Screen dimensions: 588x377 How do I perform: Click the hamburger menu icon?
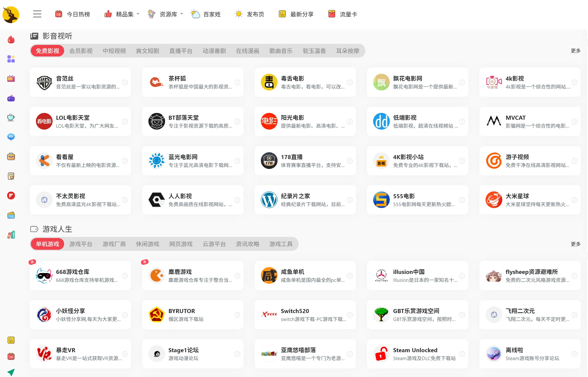tap(37, 14)
